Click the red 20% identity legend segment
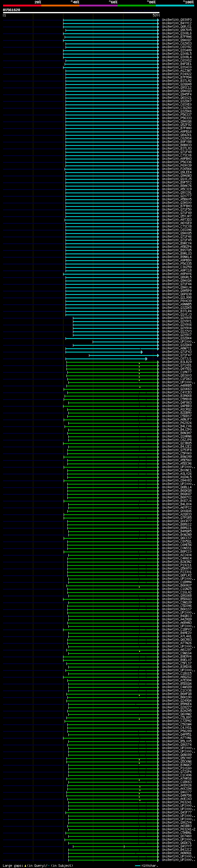The image size is (197, 868). coord(22,6)
